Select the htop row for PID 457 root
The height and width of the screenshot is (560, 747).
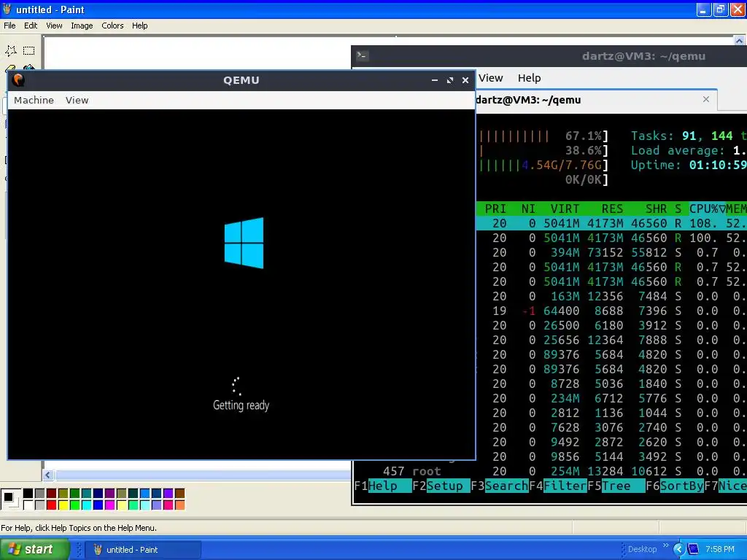pos(550,472)
